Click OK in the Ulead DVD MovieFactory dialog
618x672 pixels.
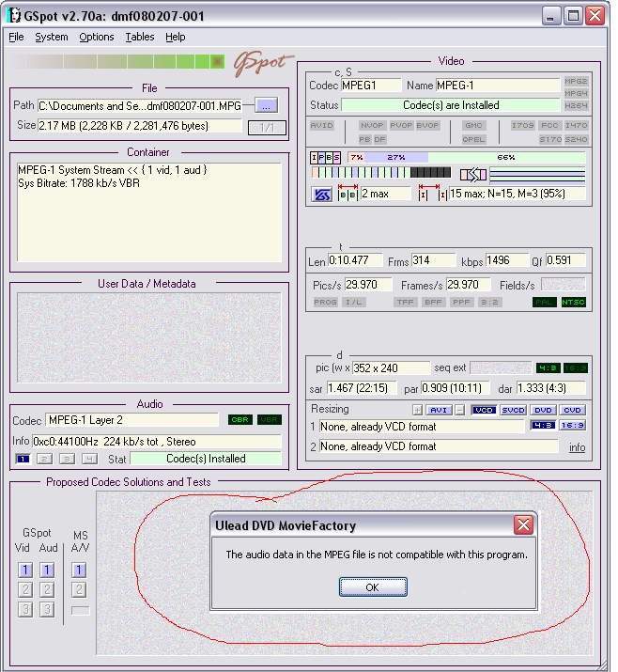coord(373,587)
